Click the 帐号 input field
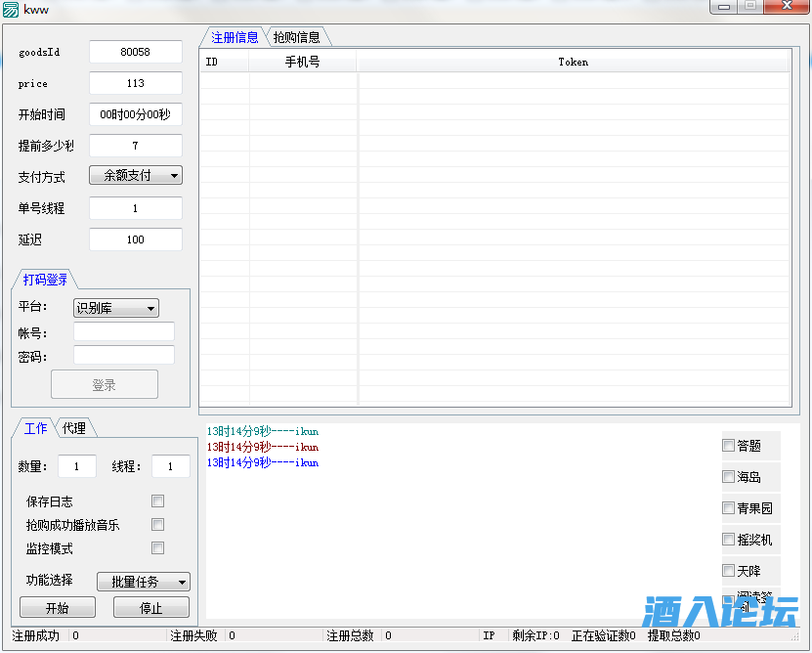 (124, 332)
